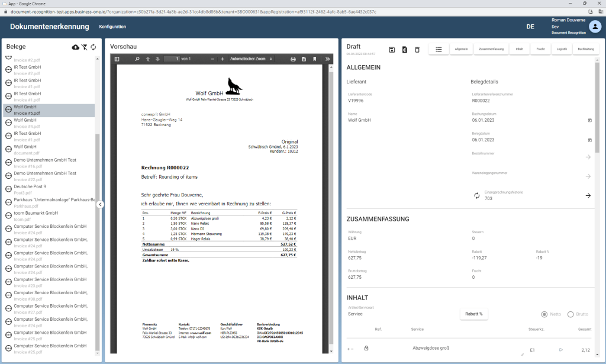Switch to the Buchhaltung section tab
Screen dimensions: 606x364
pos(585,50)
